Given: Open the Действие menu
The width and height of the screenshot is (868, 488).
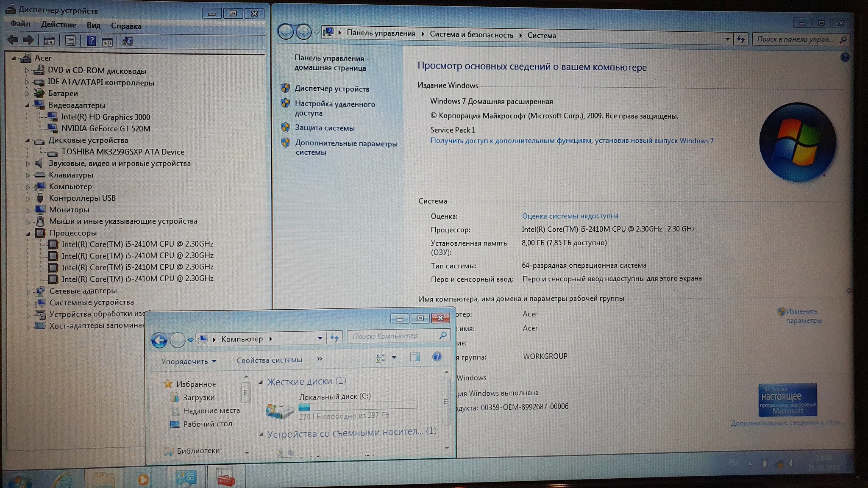Looking at the screenshot, I should 58,25.
